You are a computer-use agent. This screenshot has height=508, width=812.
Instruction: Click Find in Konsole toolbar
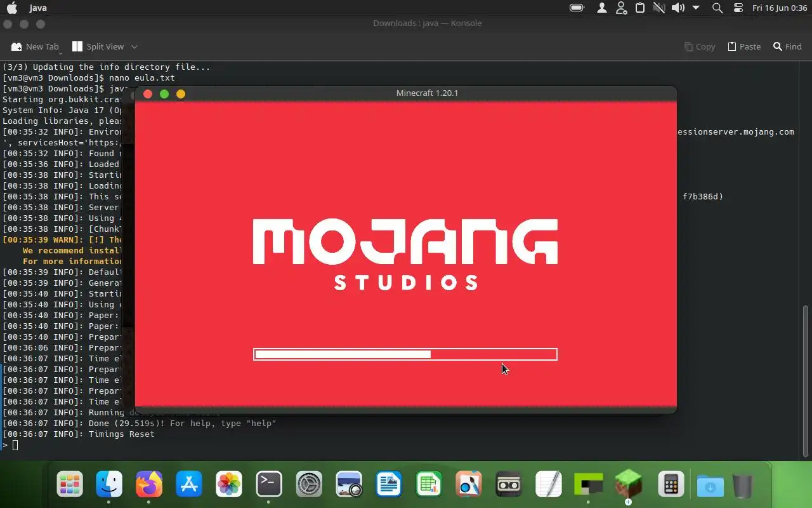(x=787, y=46)
